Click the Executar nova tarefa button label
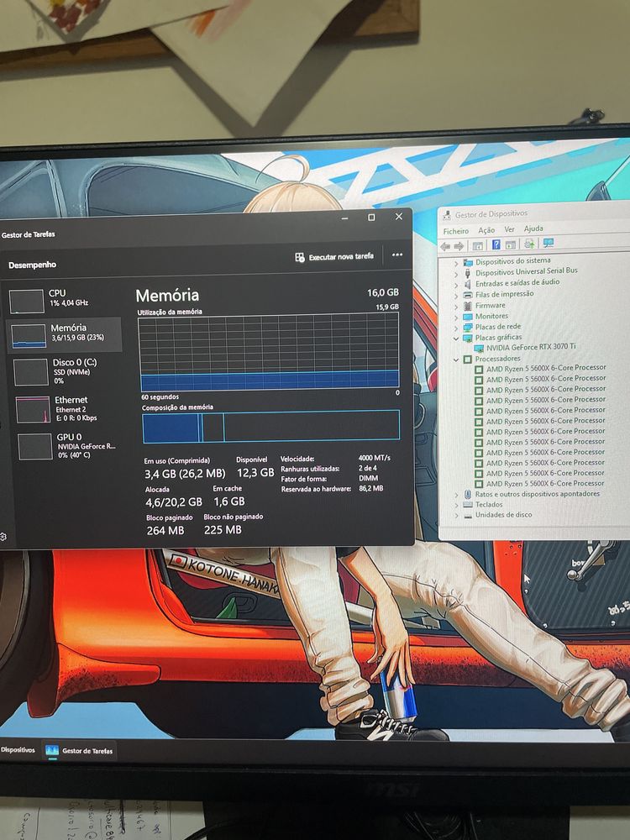Image resolution: width=630 pixels, height=840 pixels. tap(341, 256)
